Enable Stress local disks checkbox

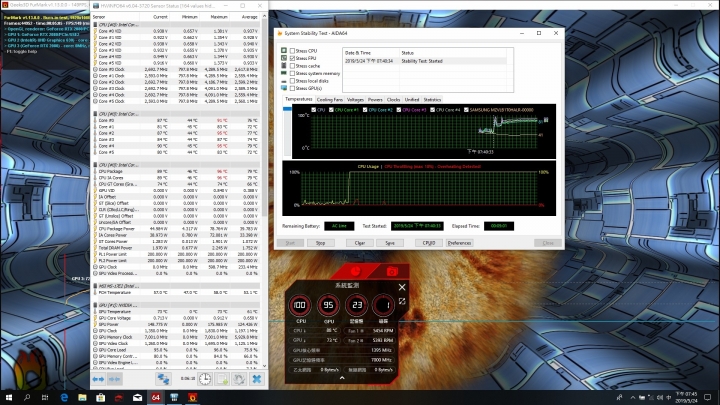(x=292, y=81)
